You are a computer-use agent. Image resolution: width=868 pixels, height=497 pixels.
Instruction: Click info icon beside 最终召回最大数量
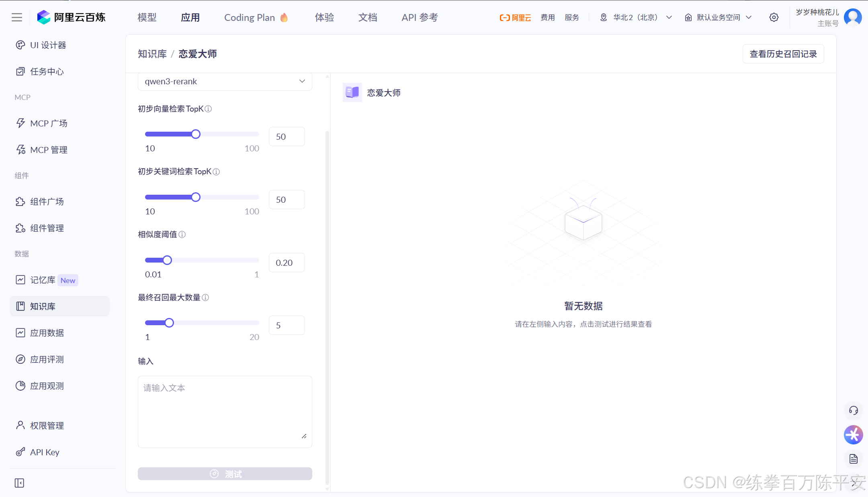[x=205, y=297]
